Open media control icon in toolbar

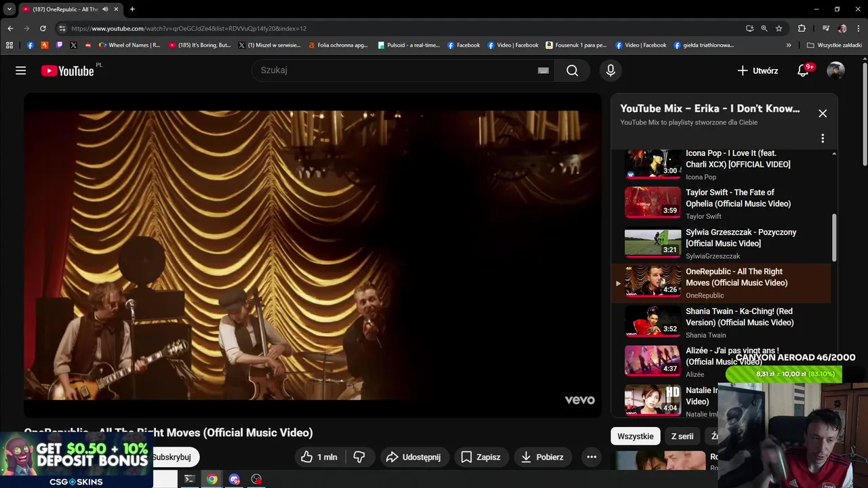(825, 28)
